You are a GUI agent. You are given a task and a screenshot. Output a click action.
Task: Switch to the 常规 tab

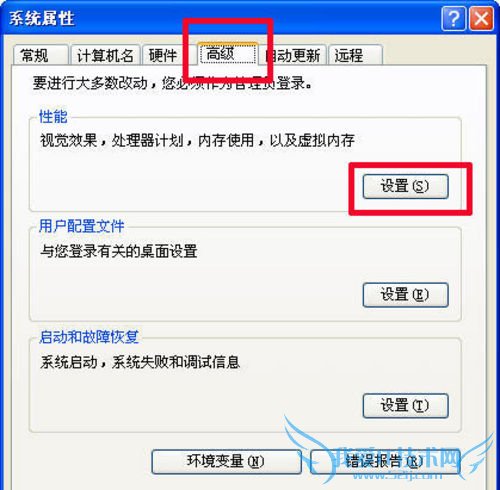(x=41, y=55)
